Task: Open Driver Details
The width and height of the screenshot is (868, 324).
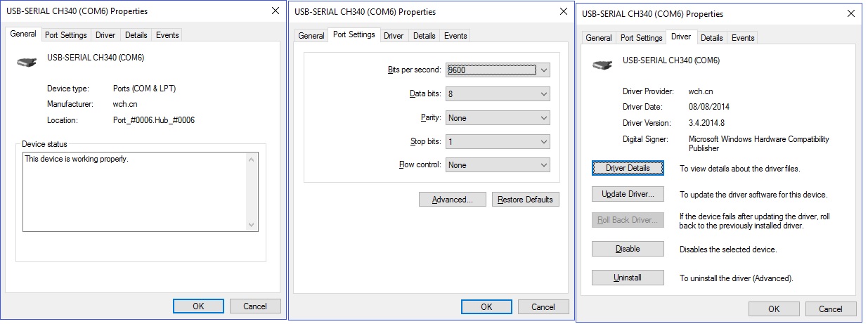Action: pyautogui.click(x=628, y=168)
